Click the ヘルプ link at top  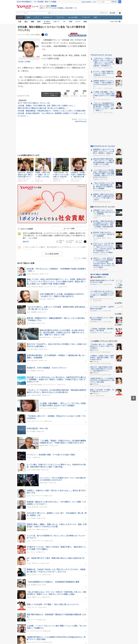[94, 2]
